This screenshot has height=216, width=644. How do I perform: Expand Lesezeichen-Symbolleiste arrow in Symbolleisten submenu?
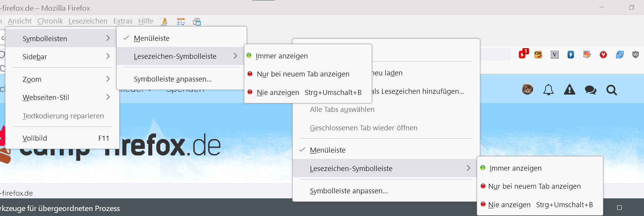click(235, 56)
